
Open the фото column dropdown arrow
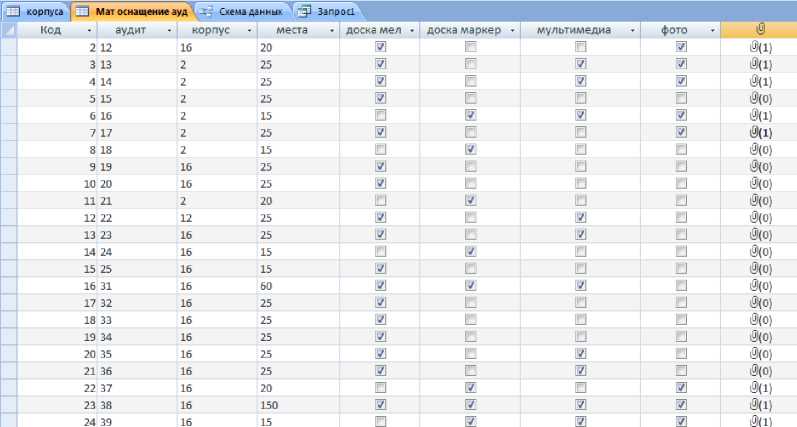pyautogui.click(x=712, y=30)
